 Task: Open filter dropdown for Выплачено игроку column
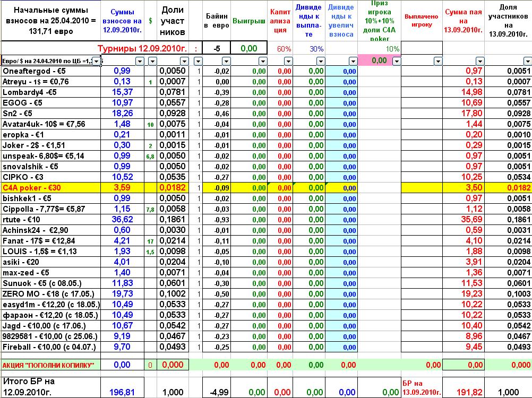(x=438, y=61)
